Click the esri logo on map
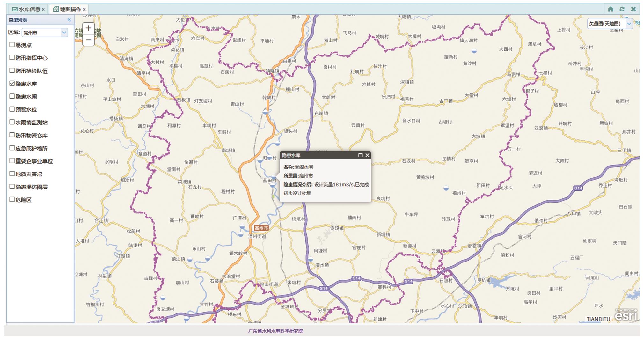 pyautogui.click(x=626, y=315)
